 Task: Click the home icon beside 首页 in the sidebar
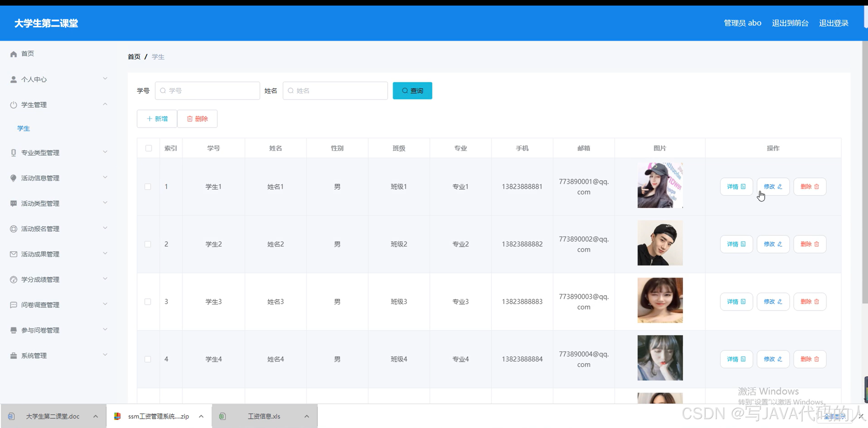click(13, 54)
